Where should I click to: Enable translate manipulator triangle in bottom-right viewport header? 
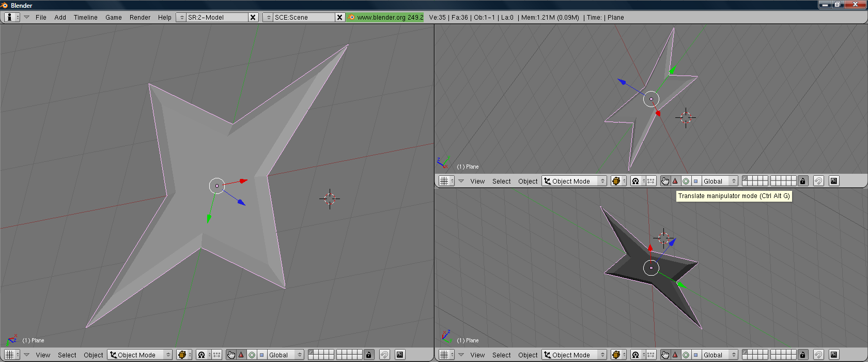pyautogui.click(x=675, y=355)
